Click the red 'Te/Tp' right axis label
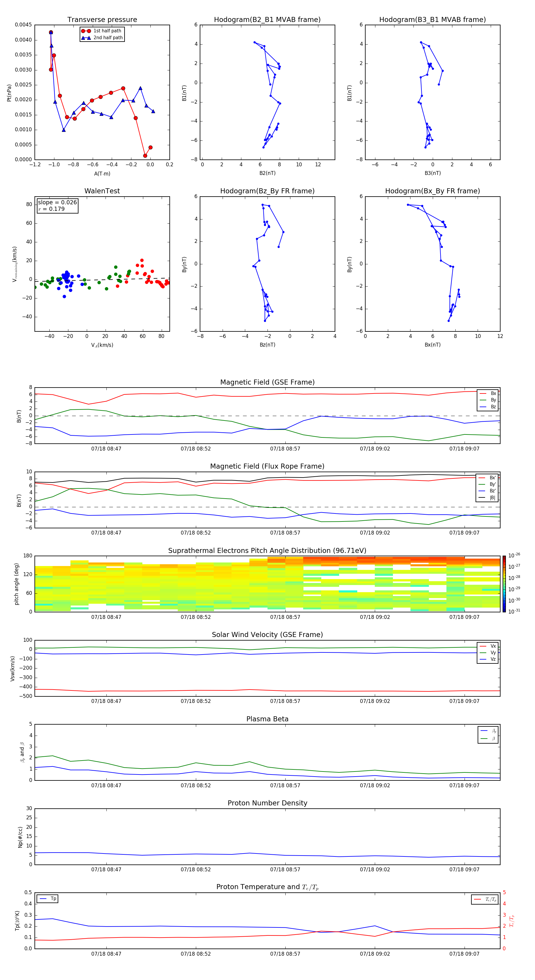This screenshot has width=535, height=980. (512, 921)
